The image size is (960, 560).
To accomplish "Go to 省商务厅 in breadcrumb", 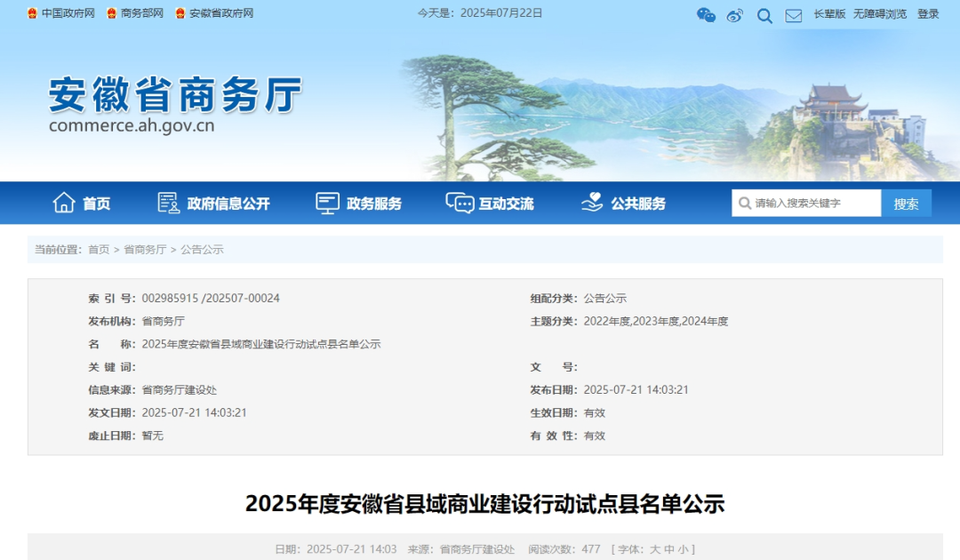I will [x=145, y=250].
